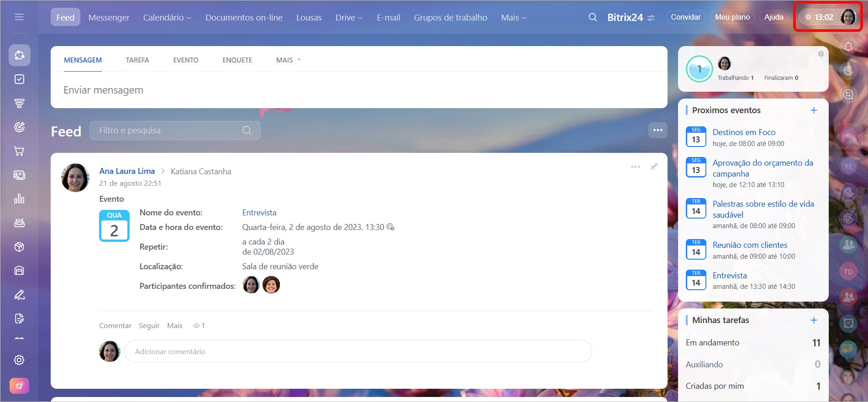Screen dimensions: 868x402
Task: Click the search magnifier in the top bar
Action: coord(593,17)
